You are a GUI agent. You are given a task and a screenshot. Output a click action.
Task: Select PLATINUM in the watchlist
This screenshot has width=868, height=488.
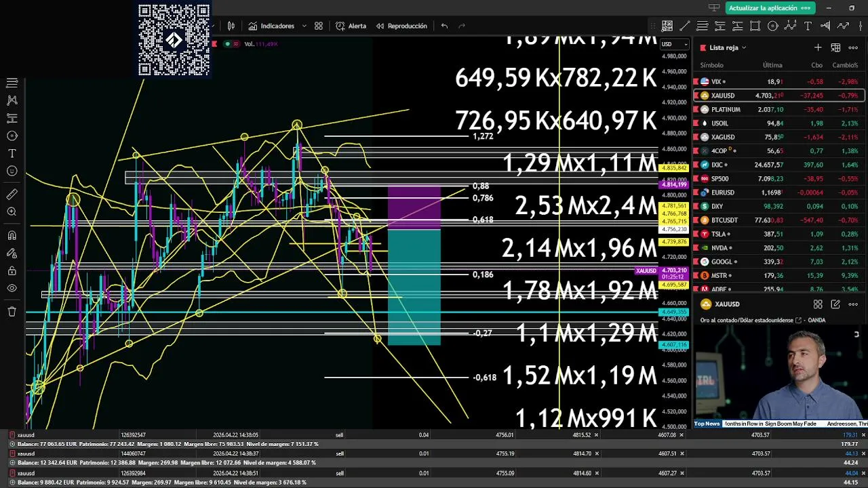click(778, 109)
